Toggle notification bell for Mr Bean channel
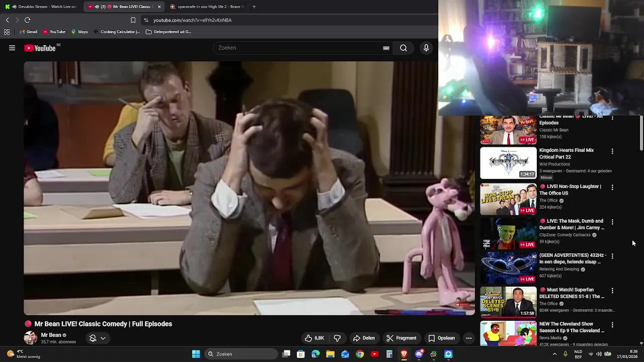644x362 pixels. [x=93, y=338]
